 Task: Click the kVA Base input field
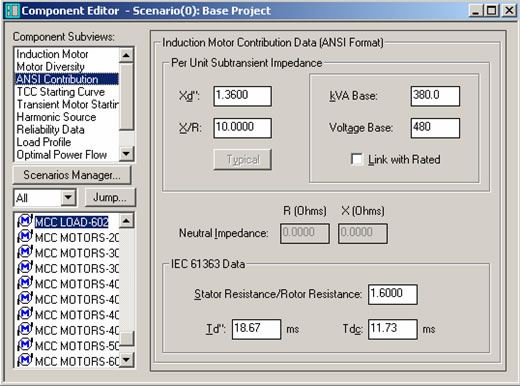click(435, 96)
